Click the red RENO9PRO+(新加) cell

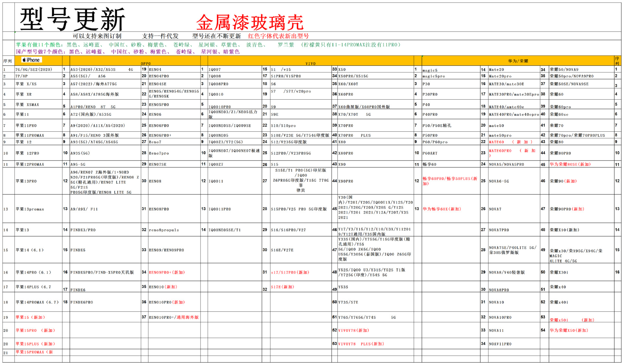[166, 272]
